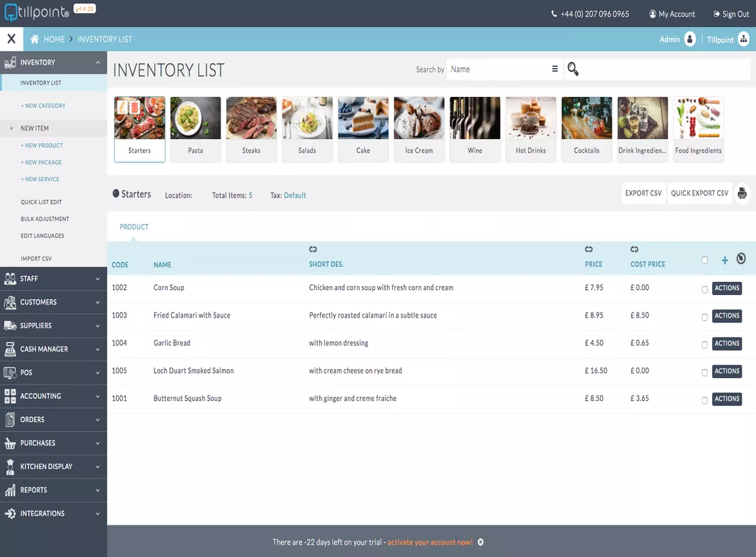Tick the checkbox for Garlic Bread row
Viewport: 756px width, 557px height.
[x=704, y=345]
